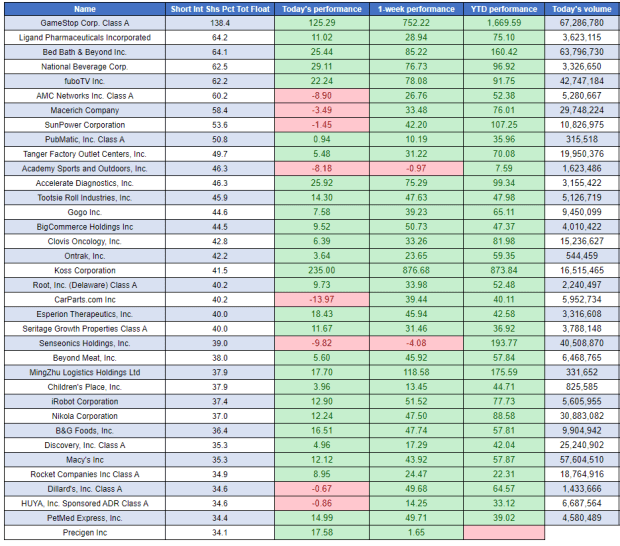
Task: Click the Koss Corporation name cell
Action: [x=85, y=271]
